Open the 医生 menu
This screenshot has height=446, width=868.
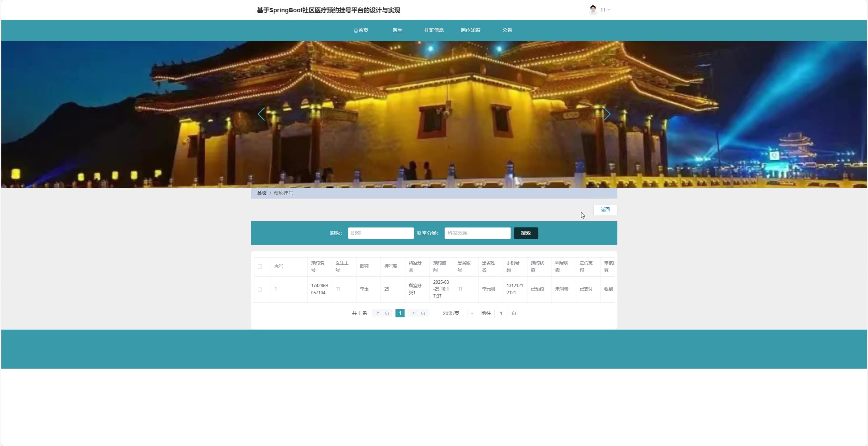pos(397,30)
